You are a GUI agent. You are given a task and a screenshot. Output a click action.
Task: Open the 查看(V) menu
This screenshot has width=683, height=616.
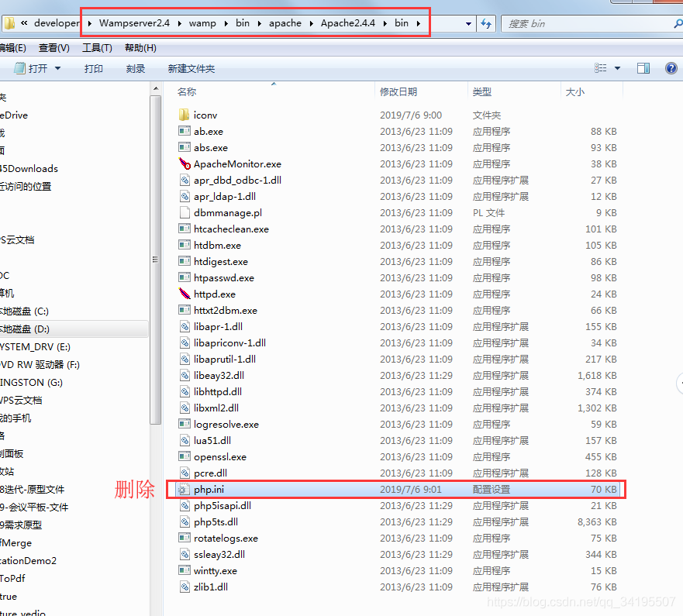tap(54, 48)
